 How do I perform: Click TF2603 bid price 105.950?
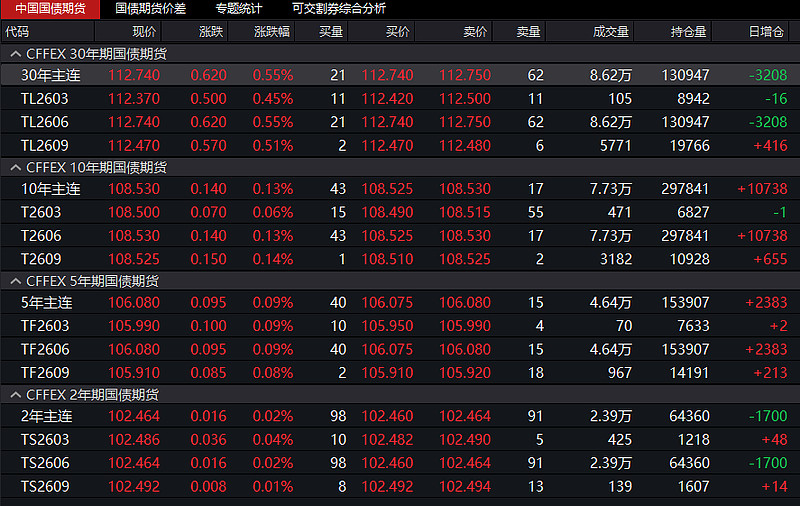click(387, 326)
